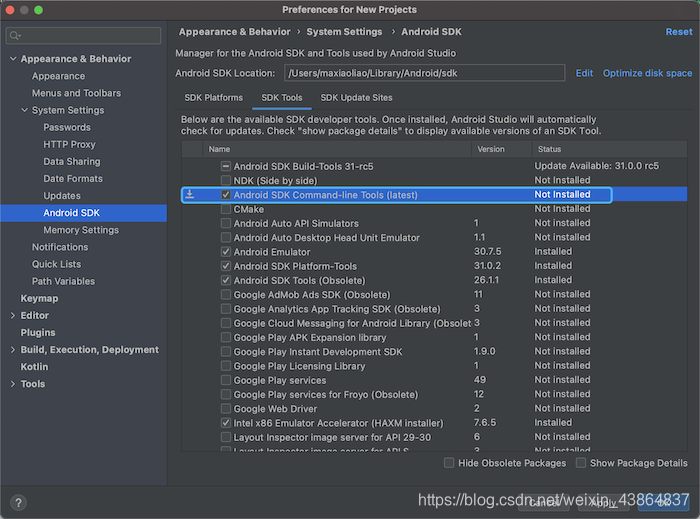Image resolution: width=700 pixels, height=519 pixels.
Task: Click the Reset link
Action: [679, 32]
